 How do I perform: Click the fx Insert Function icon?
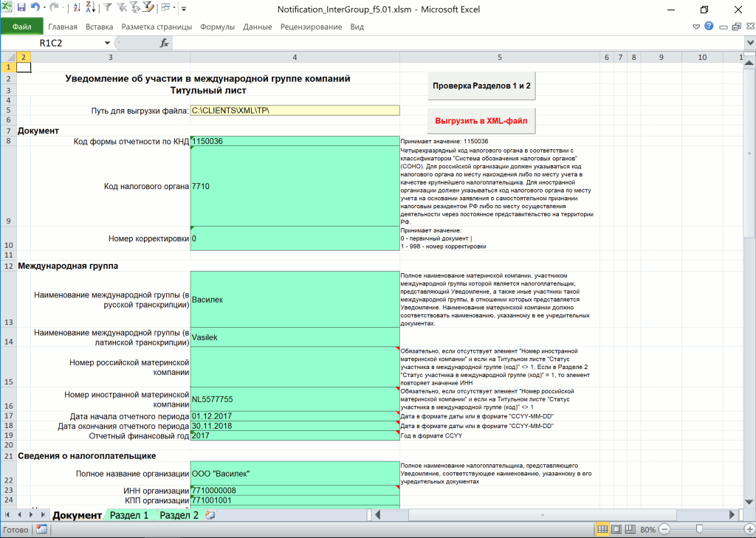pyautogui.click(x=165, y=44)
